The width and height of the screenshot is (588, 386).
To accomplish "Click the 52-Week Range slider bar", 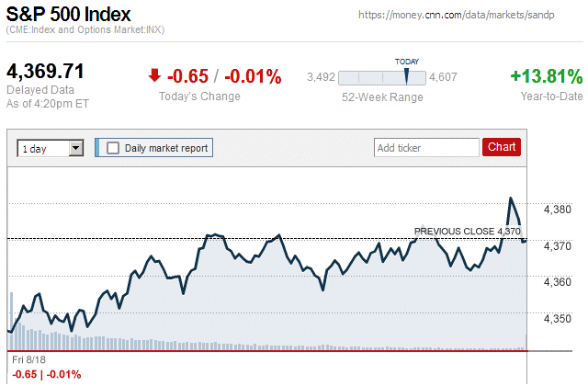I will pos(382,78).
